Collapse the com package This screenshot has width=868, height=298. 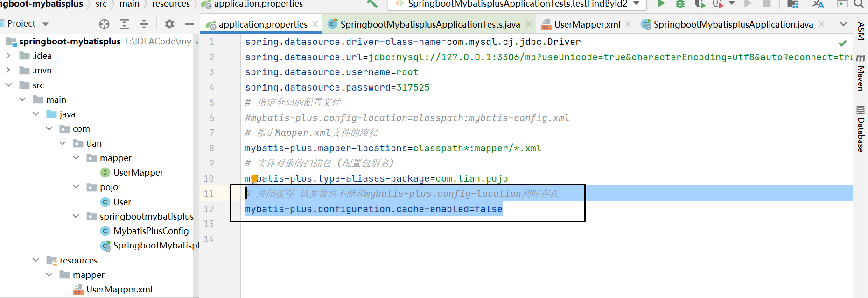tap(49, 128)
